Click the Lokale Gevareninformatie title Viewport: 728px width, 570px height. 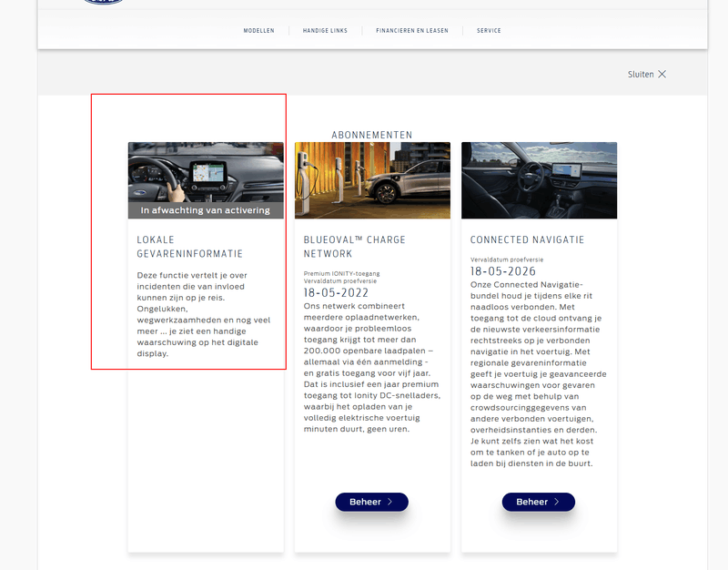[x=189, y=247]
